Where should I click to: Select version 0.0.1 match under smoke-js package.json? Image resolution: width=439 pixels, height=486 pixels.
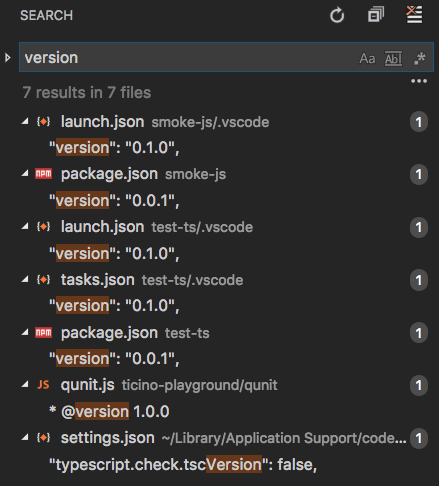click(x=114, y=201)
